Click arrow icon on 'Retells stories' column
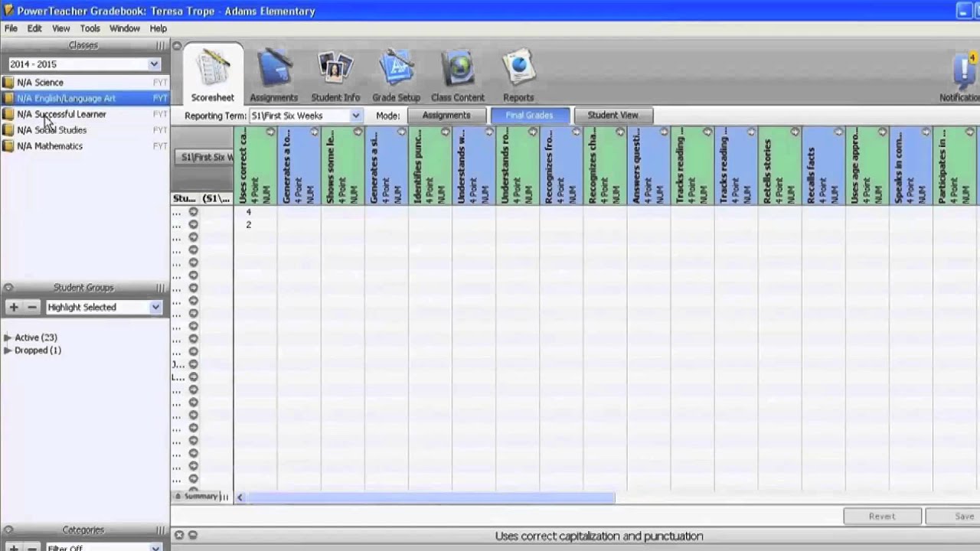Viewport: 980px width, 551px height. (795, 132)
